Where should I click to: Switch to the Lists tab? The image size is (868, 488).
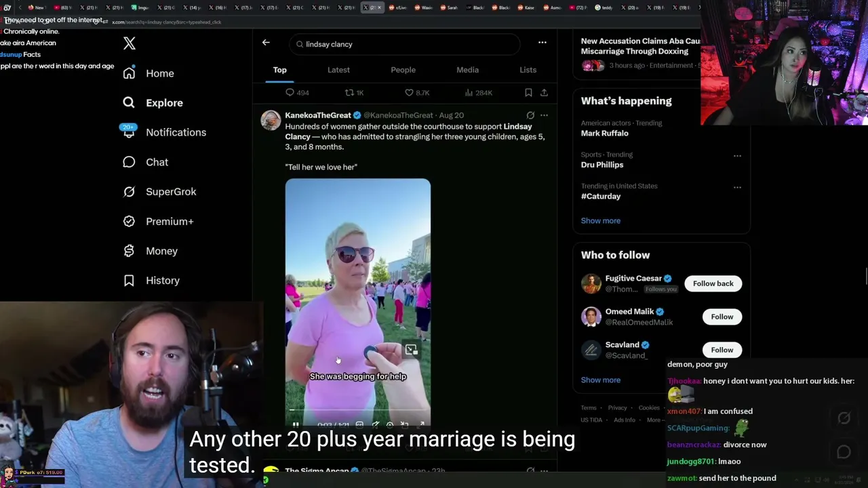pyautogui.click(x=528, y=70)
